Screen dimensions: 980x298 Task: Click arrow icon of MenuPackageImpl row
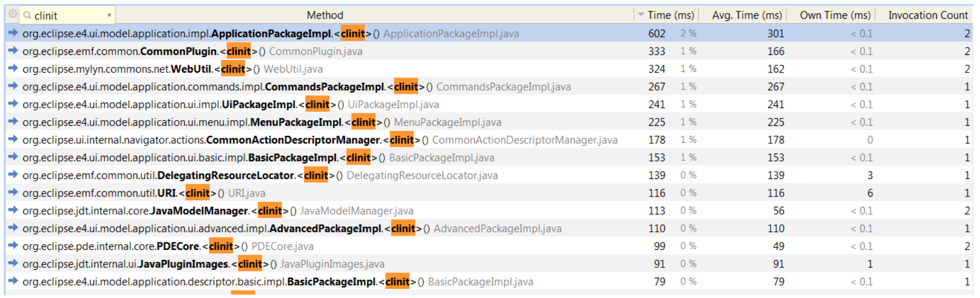[x=13, y=122]
